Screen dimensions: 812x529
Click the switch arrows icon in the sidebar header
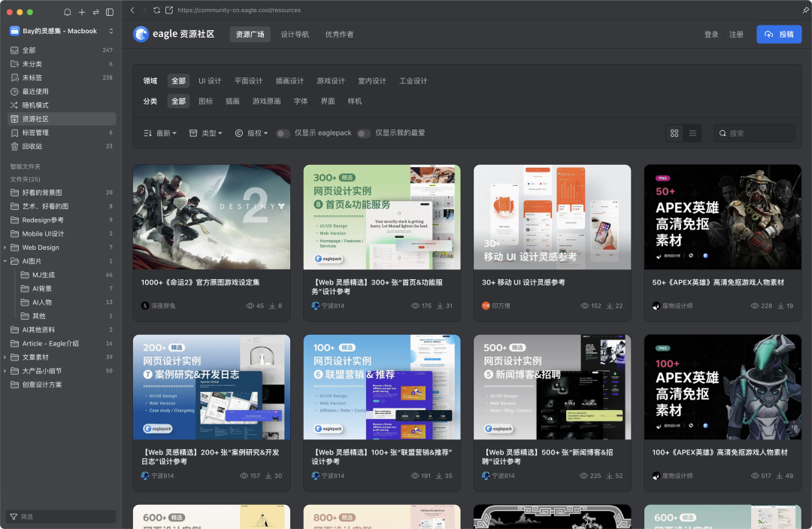[95, 12]
